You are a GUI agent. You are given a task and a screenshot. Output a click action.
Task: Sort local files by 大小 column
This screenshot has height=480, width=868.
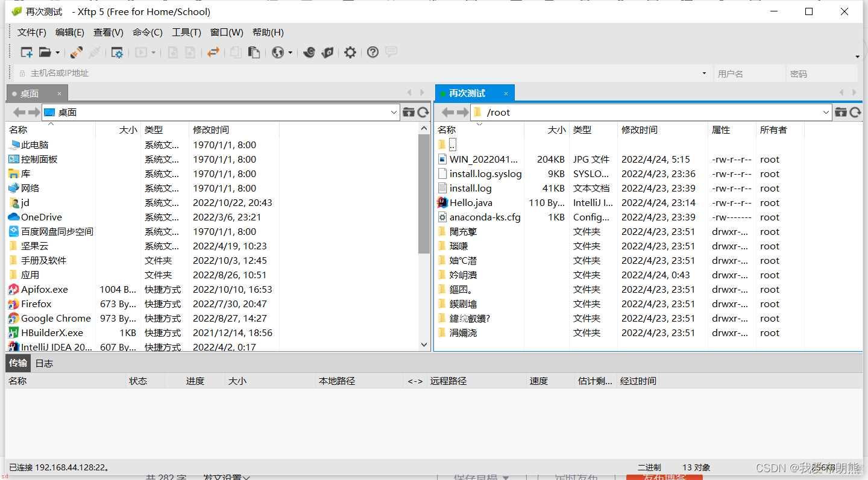pyautogui.click(x=118, y=129)
